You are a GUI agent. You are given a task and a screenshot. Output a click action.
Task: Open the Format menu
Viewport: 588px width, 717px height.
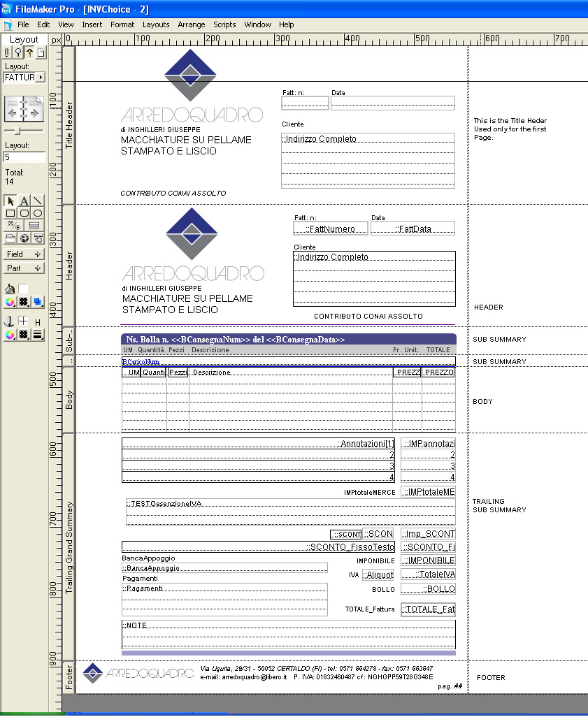[x=122, y=24]
